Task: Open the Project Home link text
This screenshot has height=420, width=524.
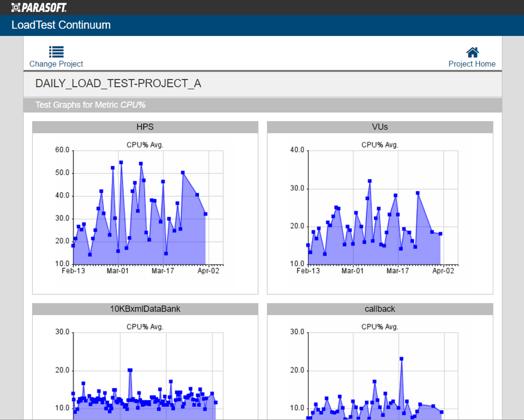Action: 472,64
